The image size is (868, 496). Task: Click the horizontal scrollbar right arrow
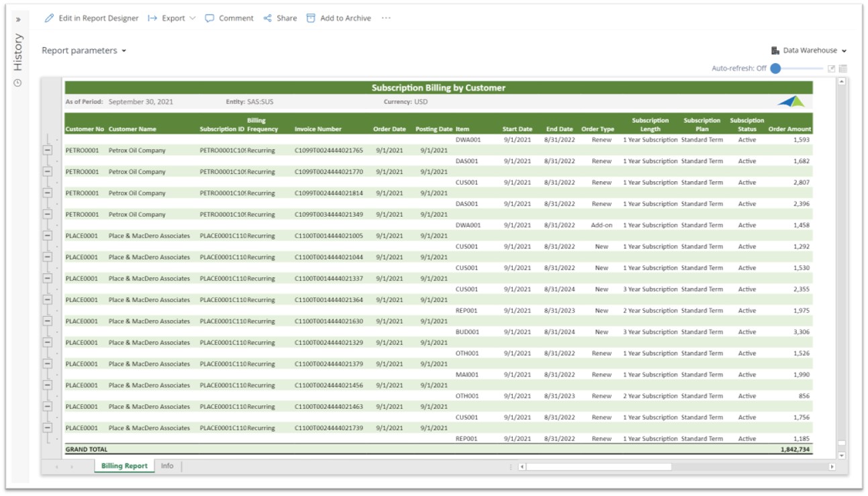pyautogui.click(x=832, y=466)
